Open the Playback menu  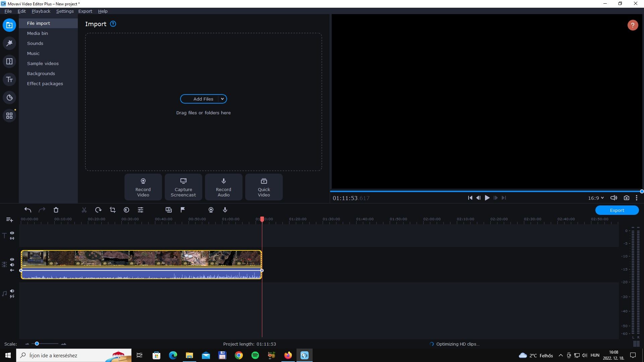41,11
